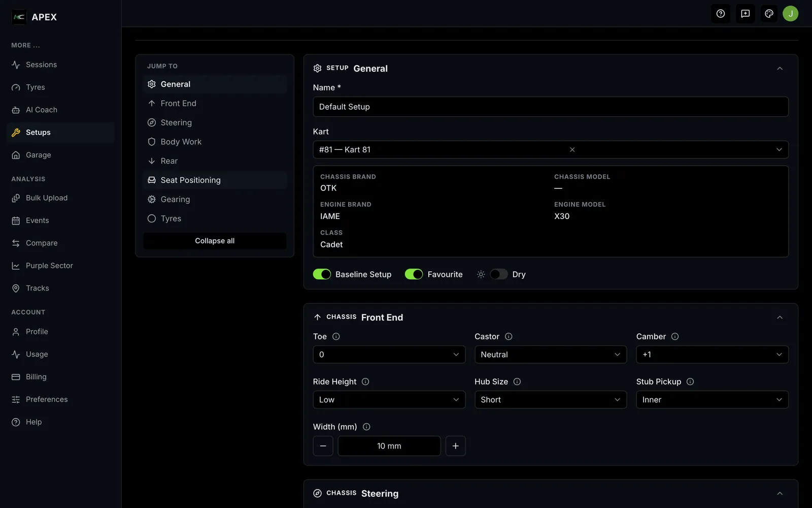Open Garage in the sidebar
This screenshot has height=508, width=812.
point(61,155)
